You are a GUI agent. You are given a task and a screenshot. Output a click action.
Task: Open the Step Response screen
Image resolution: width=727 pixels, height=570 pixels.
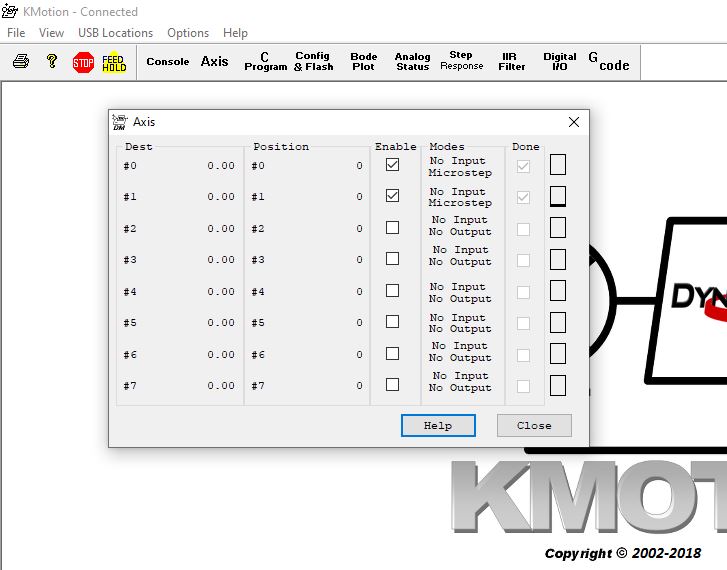pyautogui.click(x=461, y=62)
